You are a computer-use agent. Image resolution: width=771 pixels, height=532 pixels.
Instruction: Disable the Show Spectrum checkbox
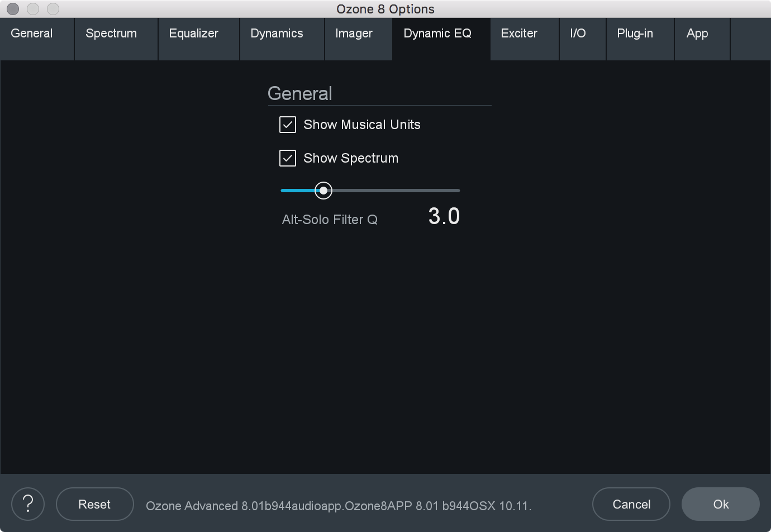288,158
